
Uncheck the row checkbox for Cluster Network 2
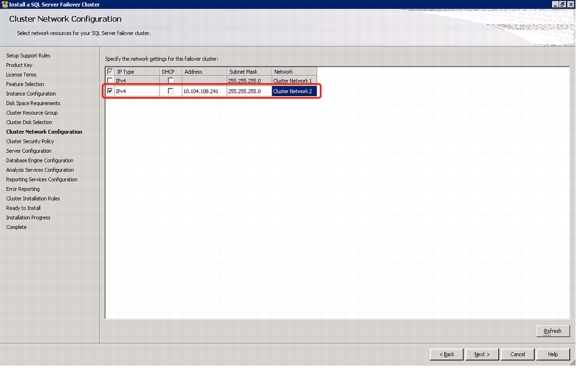(109, 91)
